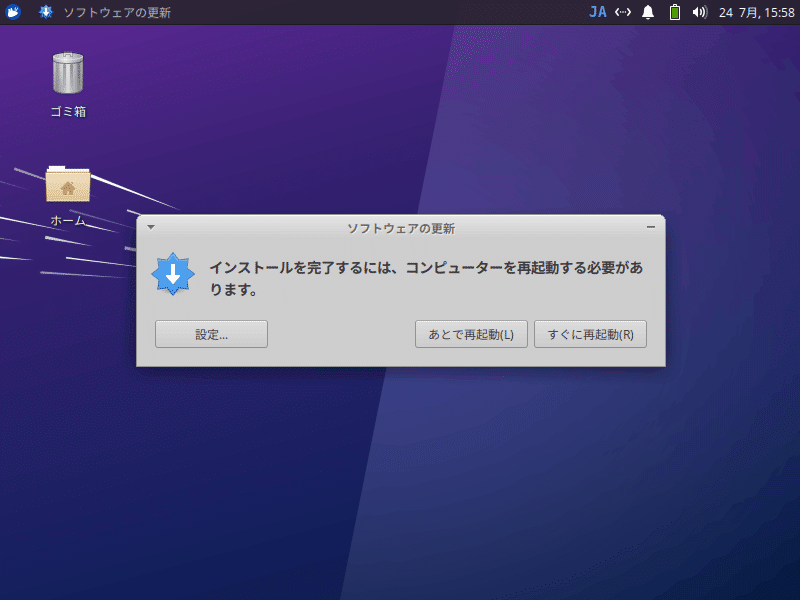Screen dimensions: 800x600
Task: Select the Trash (ゴミ箱) desktop icon
Action: click(68, 84)
